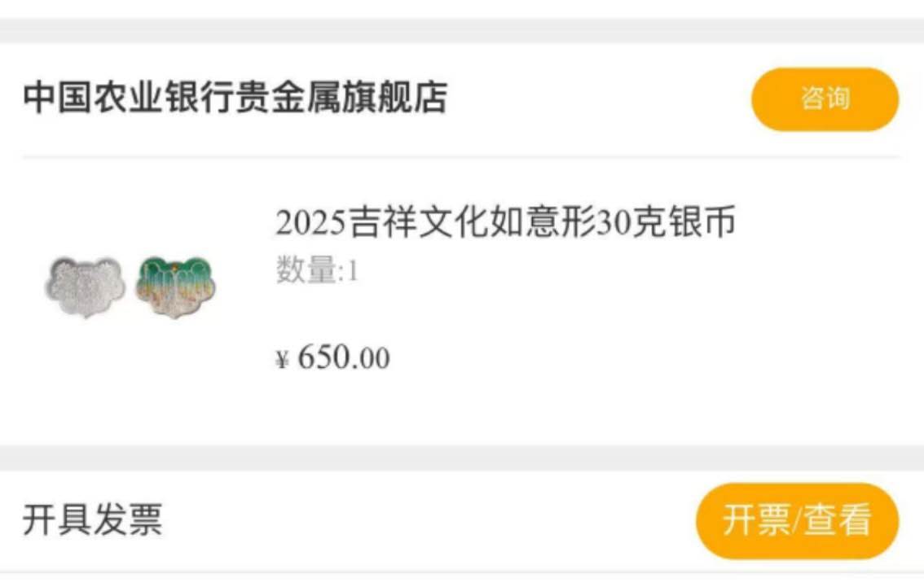View the green colored ruyi coin image

point(176,287)
